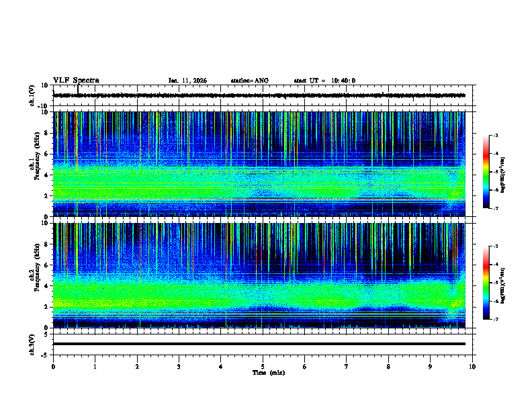Click the "10" tick on the time axis

(x=472, y=367)
